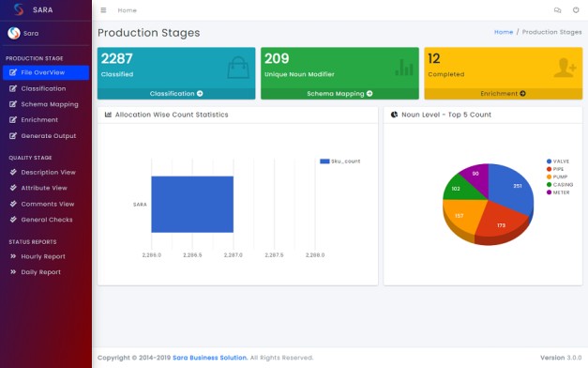Viewport: 588px width, 368px height.
Task: Click the 12 Completed count
Action: pyautogui.click(x=434, y=58)
